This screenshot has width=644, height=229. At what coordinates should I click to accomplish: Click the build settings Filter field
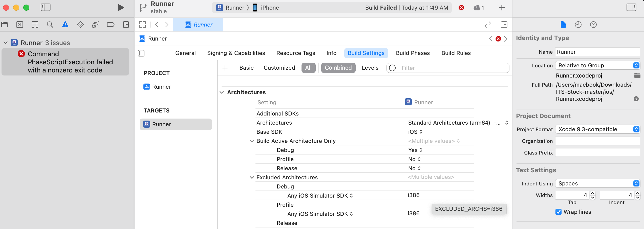[448, 68]
